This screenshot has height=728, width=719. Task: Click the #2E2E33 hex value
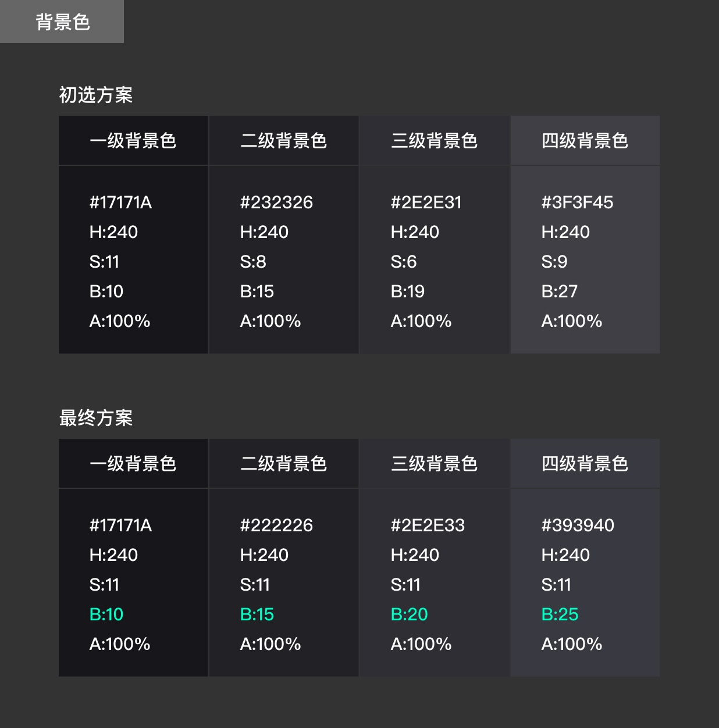coord(428,525)
